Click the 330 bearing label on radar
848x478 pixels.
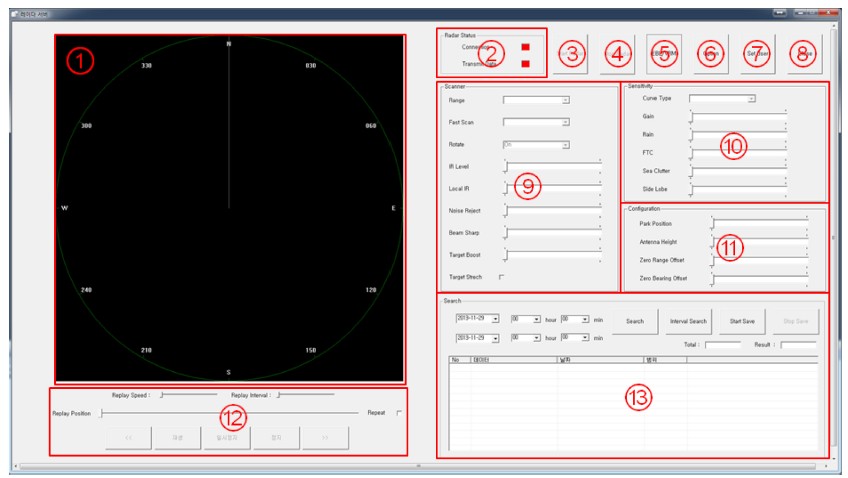(x=147, y=65)
